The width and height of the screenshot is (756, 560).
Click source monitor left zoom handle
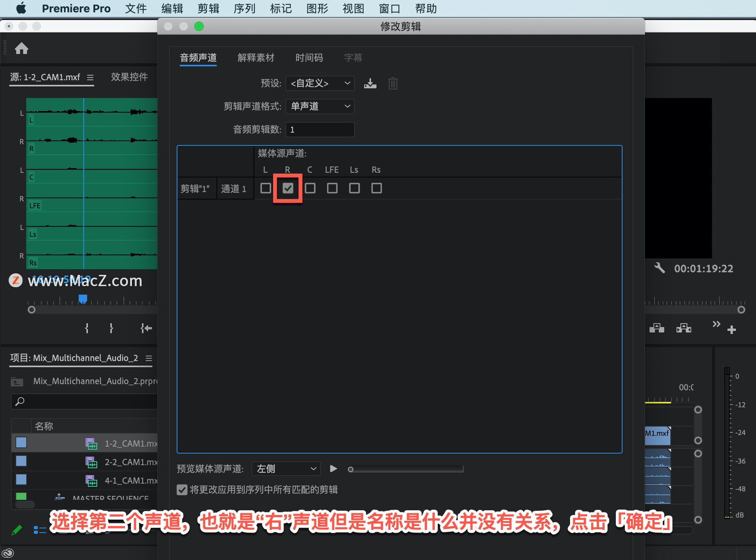point(31,310)
